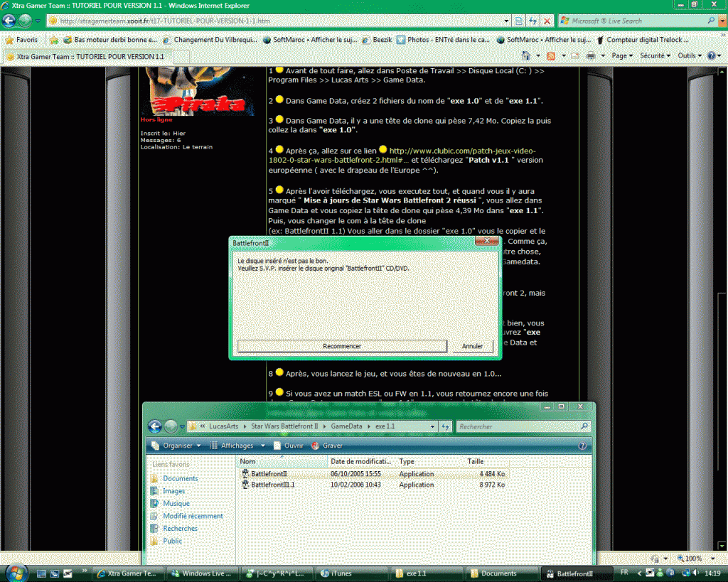Switch to Windows Live in taskbar

[x=203, y=573]
